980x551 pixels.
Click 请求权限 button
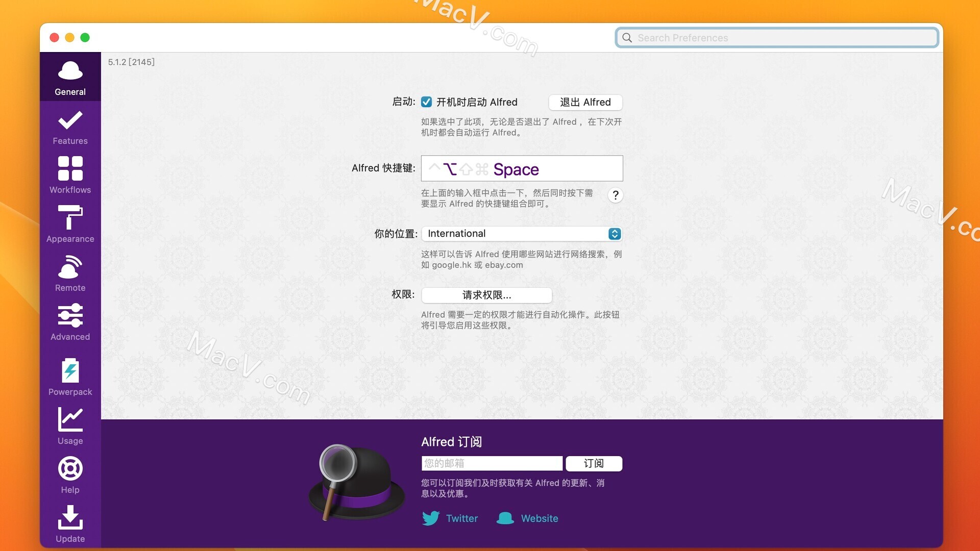pyautogui.click(x=486, y=294)
